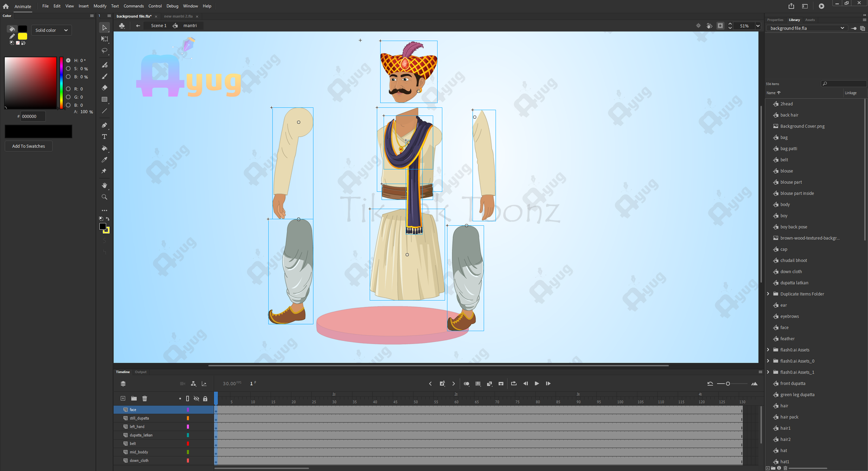Open the Solid color fill type dropdown
868x471 pixels.
click(x=52, y=30)
